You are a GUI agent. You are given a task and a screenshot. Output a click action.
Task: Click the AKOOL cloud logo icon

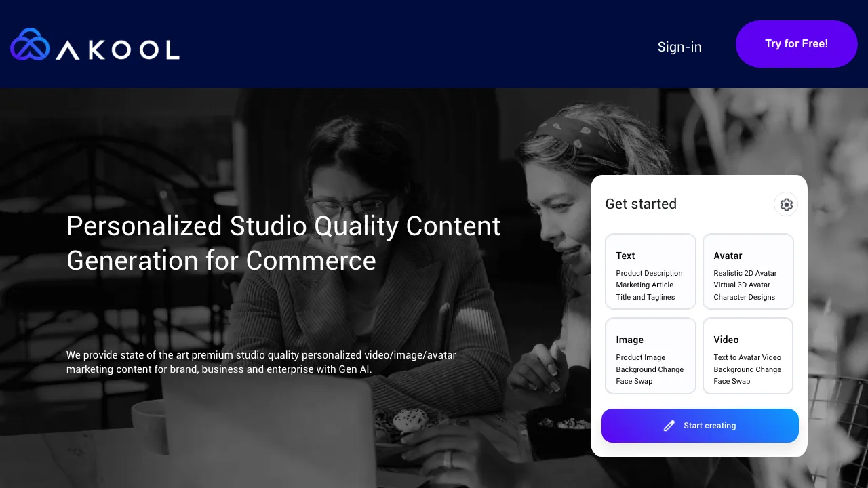pyautogui.click(x=31, y=44)
